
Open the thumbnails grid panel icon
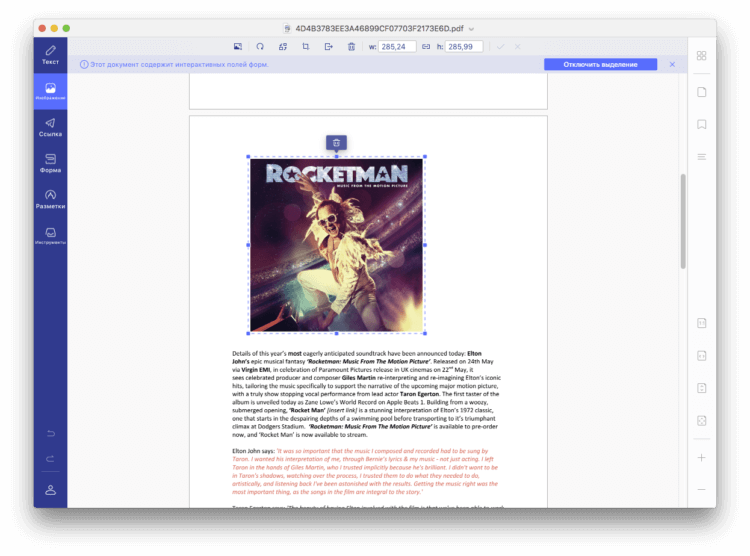click(x=701, y=56)
